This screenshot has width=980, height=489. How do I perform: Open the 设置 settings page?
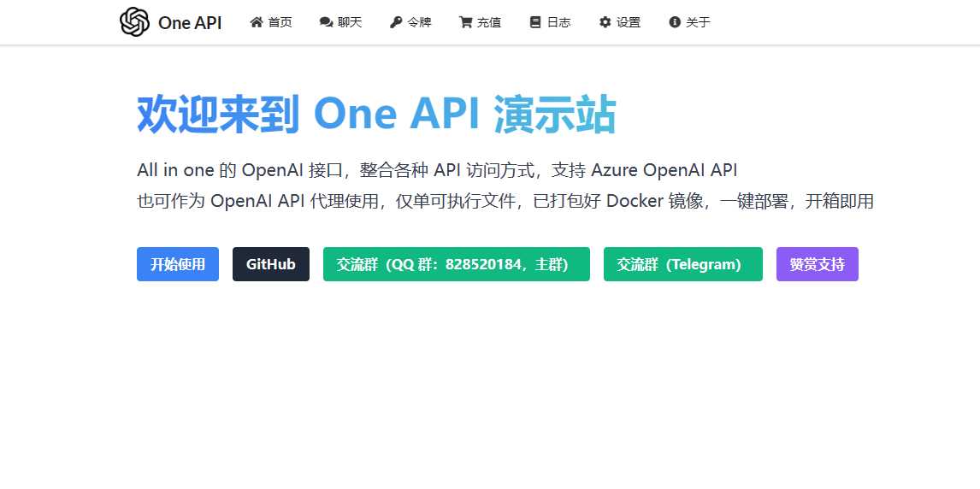[x=619, y=22]
